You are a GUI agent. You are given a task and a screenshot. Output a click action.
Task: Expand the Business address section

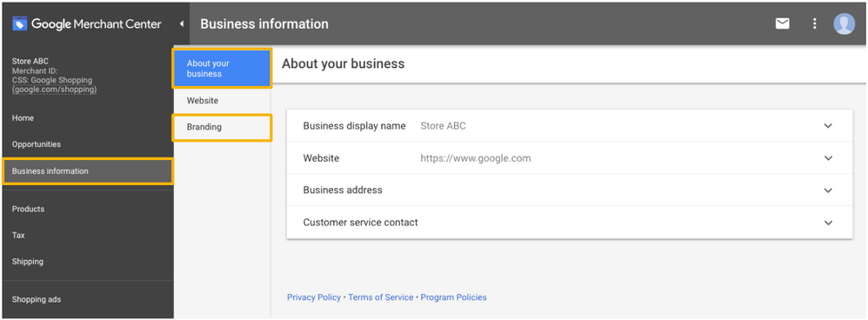point(570,190)
